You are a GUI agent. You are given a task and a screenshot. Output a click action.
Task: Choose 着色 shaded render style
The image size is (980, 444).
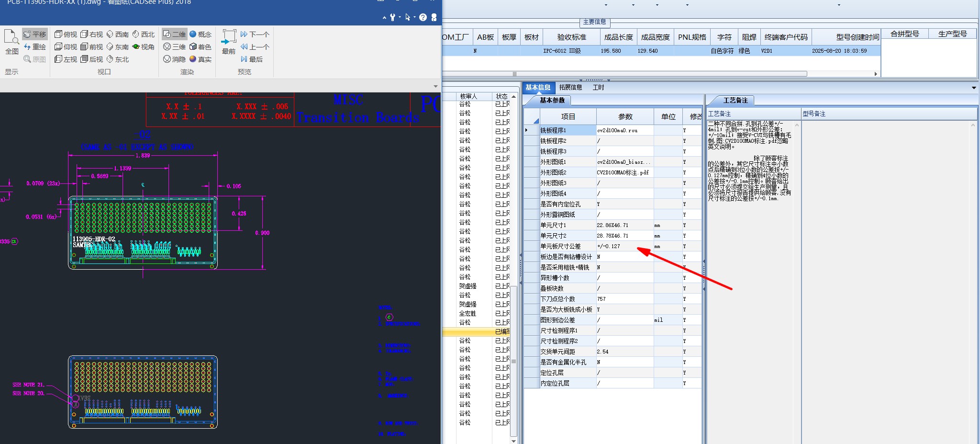pos(200,47)
